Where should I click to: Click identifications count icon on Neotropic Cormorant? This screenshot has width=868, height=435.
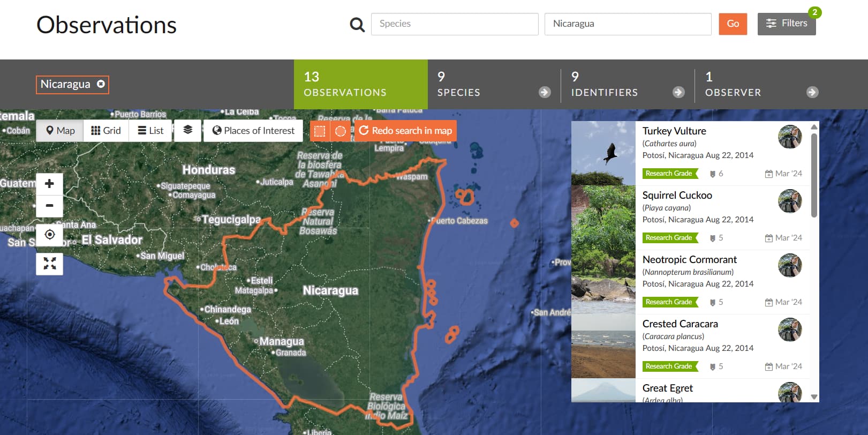713,302
